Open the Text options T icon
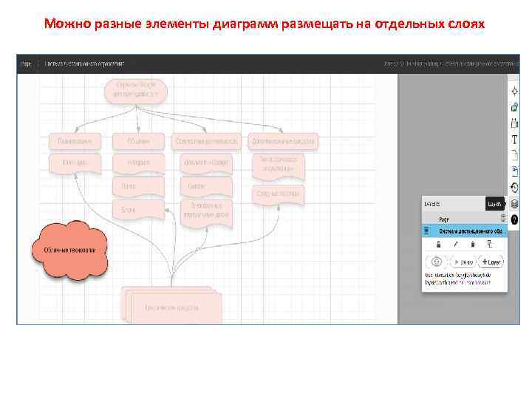The width and height of the screenshot is (532, 399). click(x=514, y=140)
